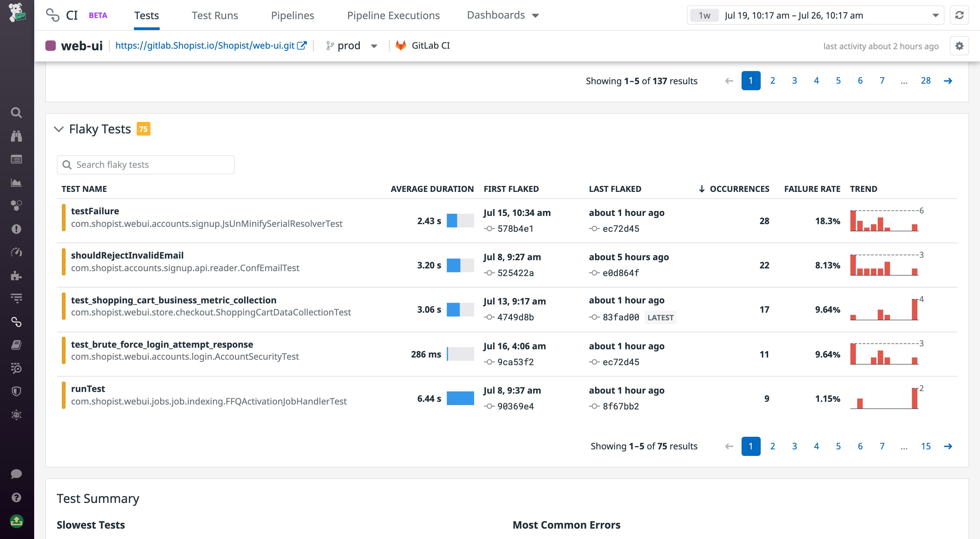
Task: Open the GitLab CI integration icon
Action: 401,45
